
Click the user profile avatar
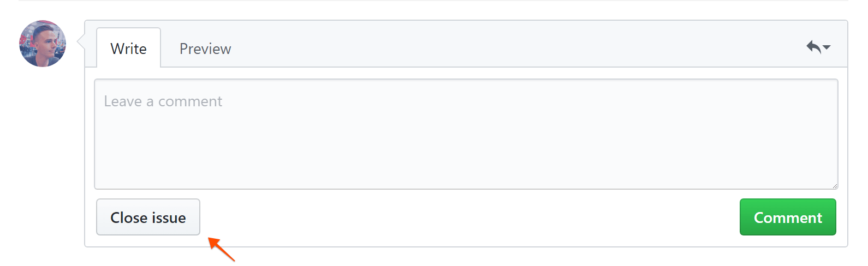[x=43, y=44]
